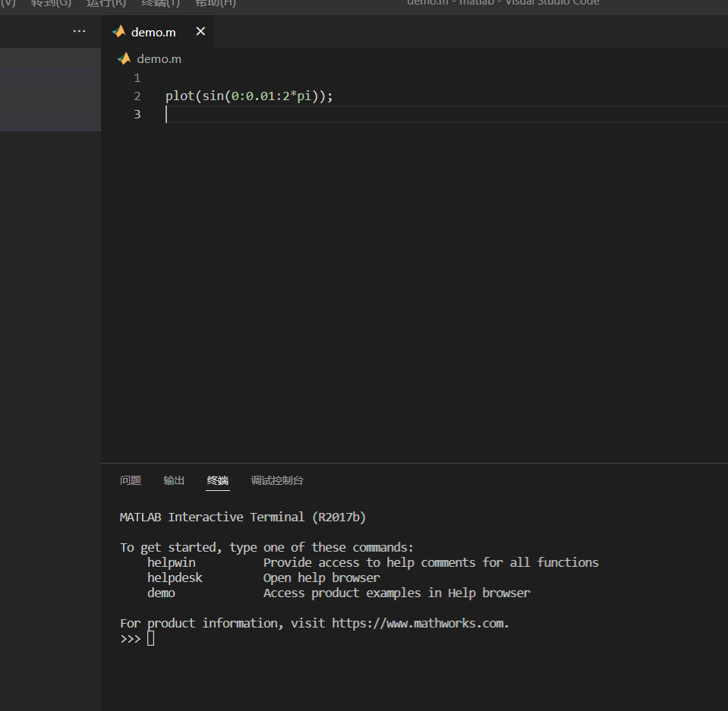Click line number 2 in the gutter

137,96
